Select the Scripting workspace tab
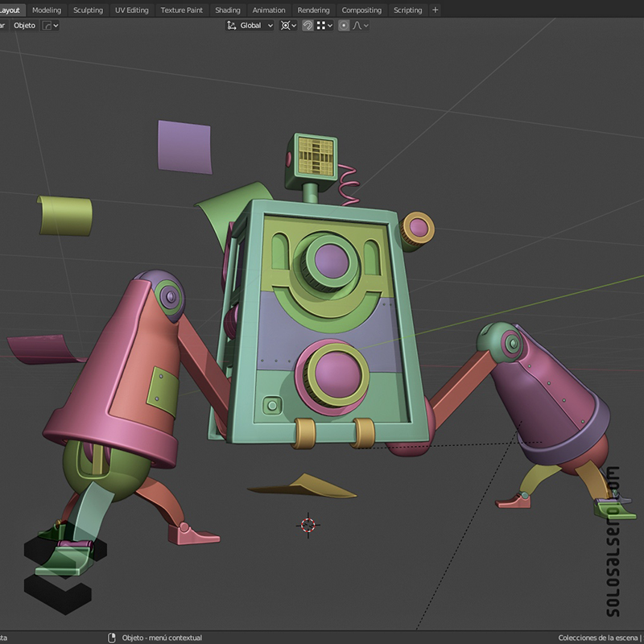The height and width of the screenshot is (644, 644). pyautogui.click(x=407, y=10)
